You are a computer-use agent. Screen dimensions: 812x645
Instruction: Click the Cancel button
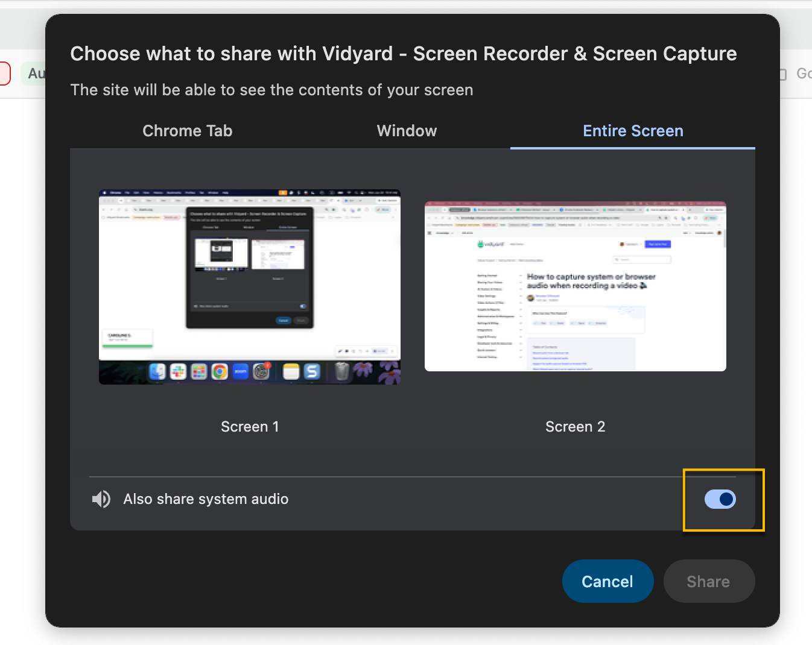coord(608,581)
